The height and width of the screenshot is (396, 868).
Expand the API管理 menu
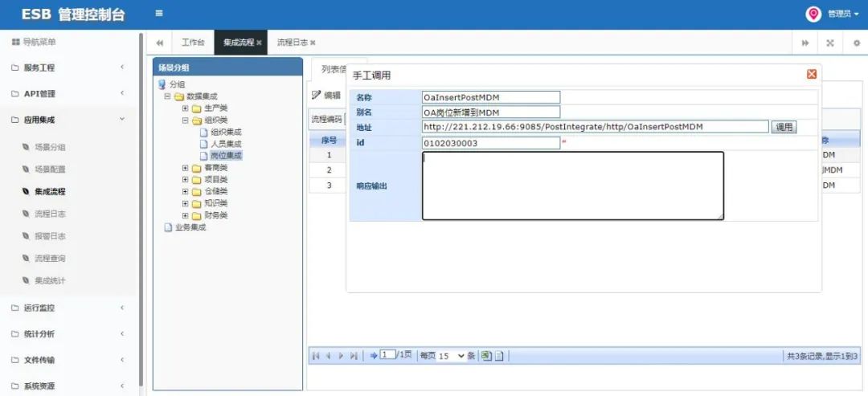click(68, 94)
